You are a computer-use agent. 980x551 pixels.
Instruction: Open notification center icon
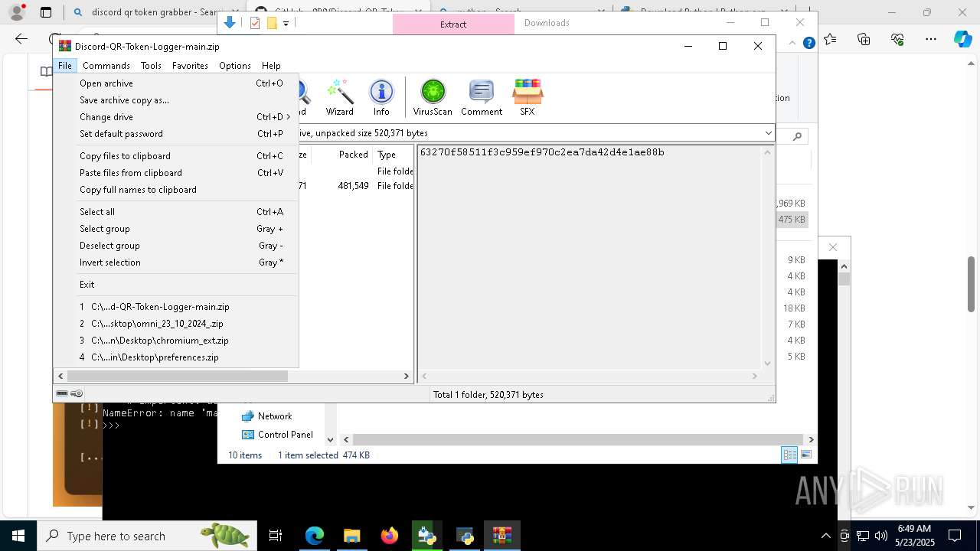[x=955, y=536]
